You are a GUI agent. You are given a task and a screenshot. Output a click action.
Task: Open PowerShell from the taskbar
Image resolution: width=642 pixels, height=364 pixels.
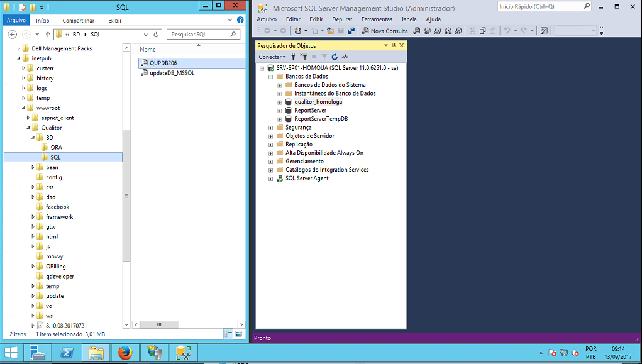click(x=67, y=353)
